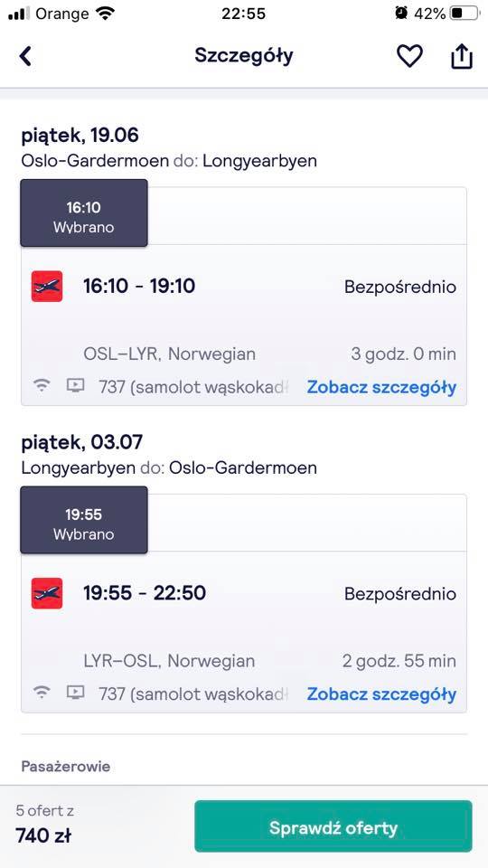Tap the 740 zł price summary
The width and height of the screenshot is (488, 868).
pyautogui.click(x=43, y=835)
